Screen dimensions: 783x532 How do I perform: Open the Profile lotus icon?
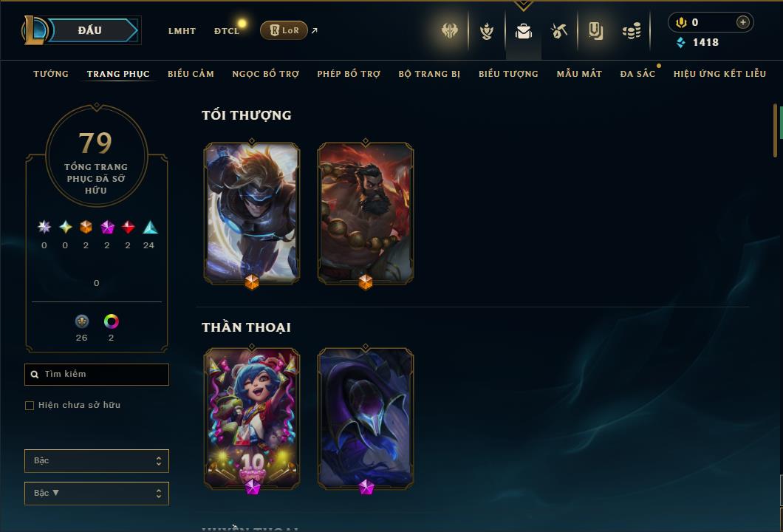point(486,31)
